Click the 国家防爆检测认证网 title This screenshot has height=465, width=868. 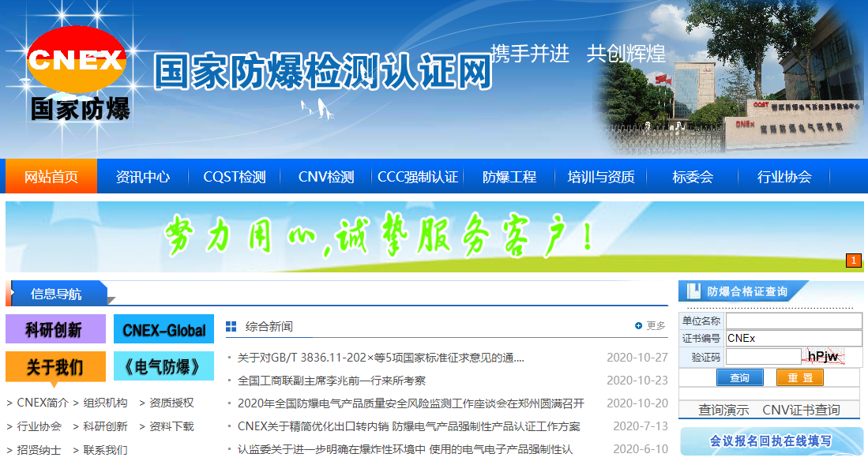[323, 72]
